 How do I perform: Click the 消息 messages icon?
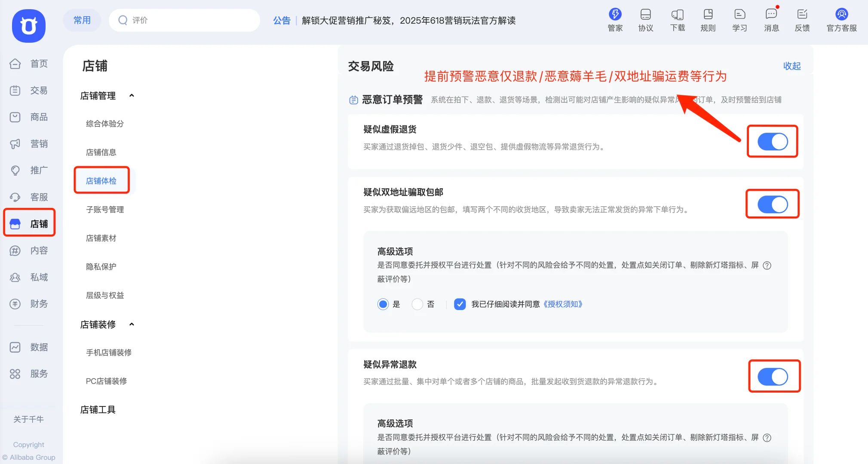pyautogui.click(x=771, y=15)
